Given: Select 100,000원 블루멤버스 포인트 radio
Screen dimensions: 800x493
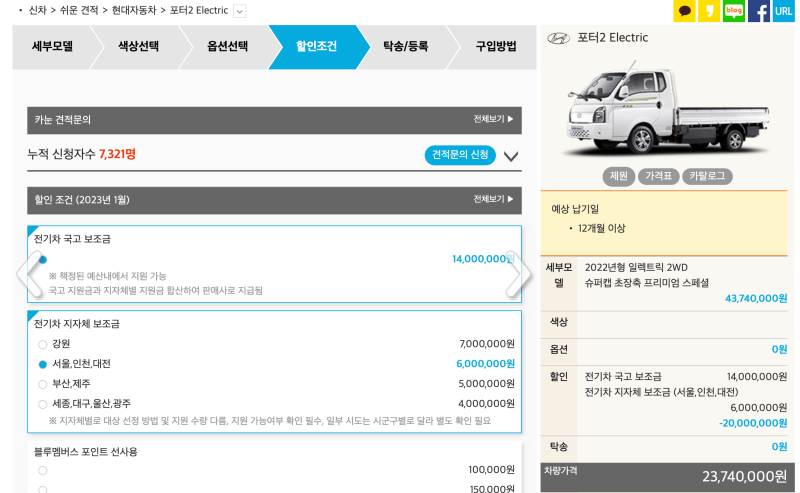Looking at the screenshot, I should tap(43, 471).
